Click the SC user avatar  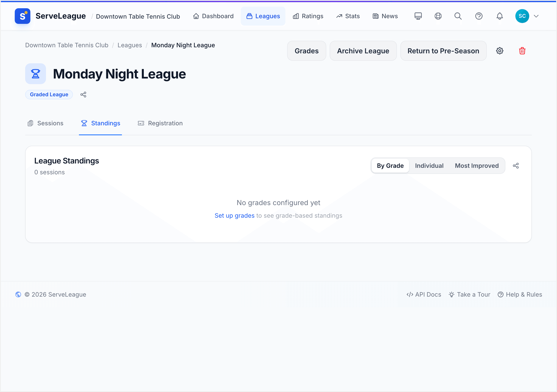522,16
